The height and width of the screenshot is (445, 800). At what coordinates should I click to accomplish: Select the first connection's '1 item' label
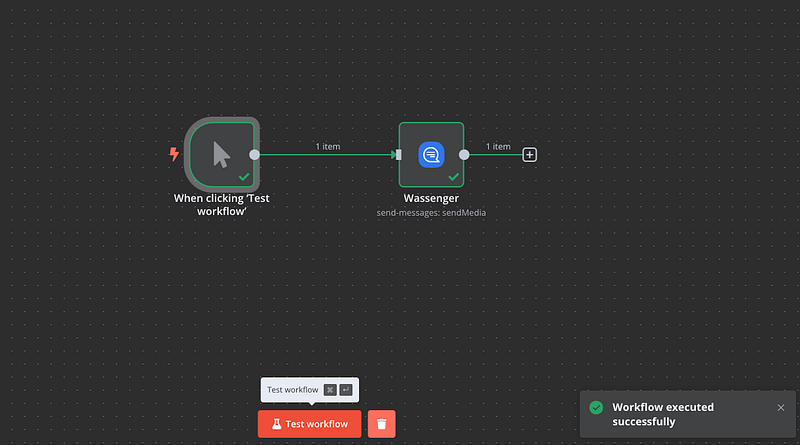click(326, 147)
